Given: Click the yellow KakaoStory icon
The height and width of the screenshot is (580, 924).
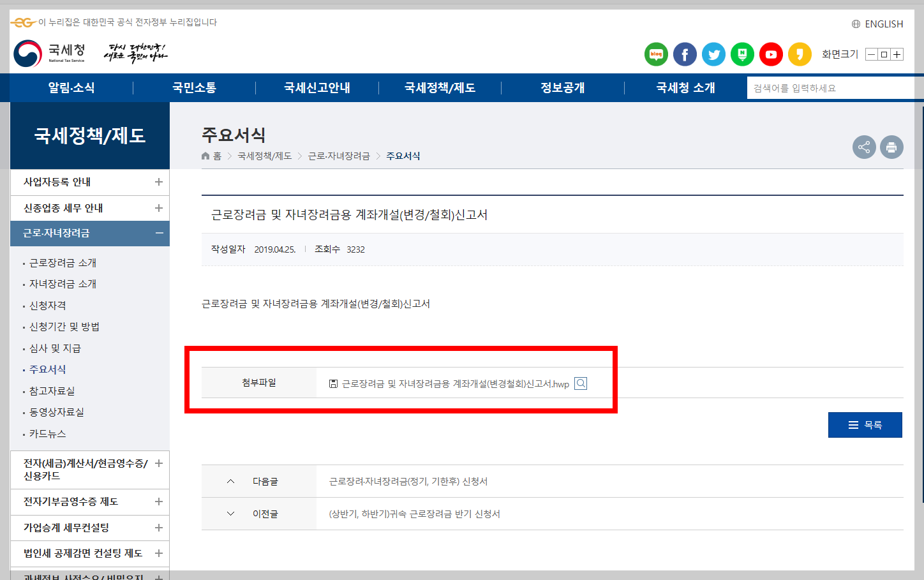Looking at the screenshot, I should coord(800,54).
